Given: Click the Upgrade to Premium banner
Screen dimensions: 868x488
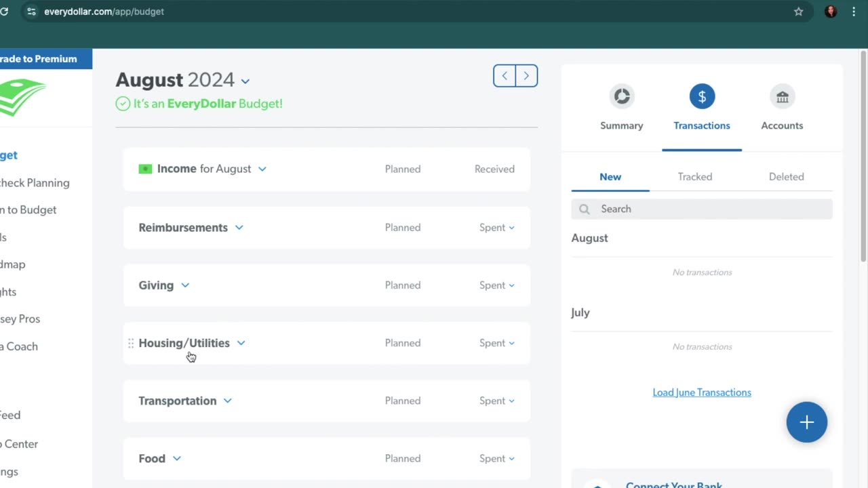Looking at the screenshot, I should click(46, 59).
